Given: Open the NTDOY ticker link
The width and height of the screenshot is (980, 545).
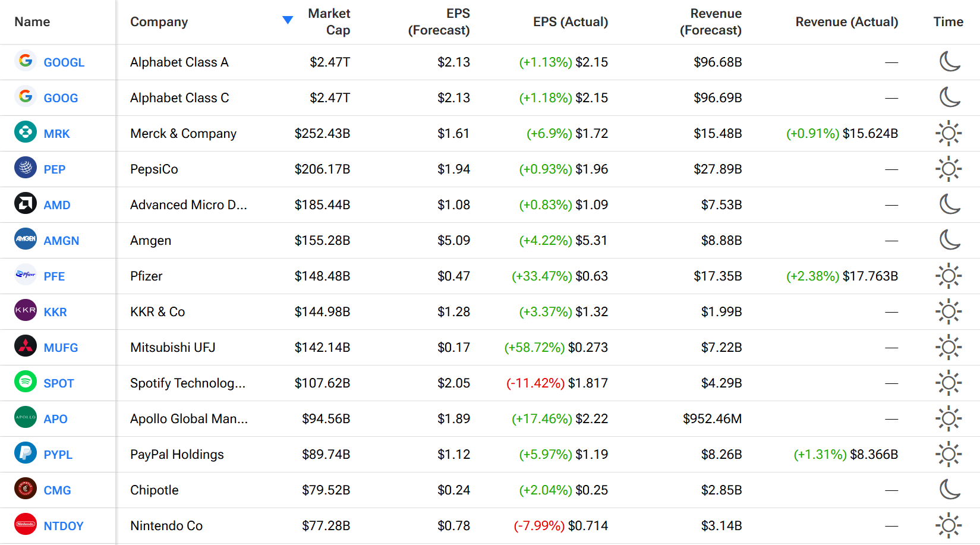Looking at the screenshot, I should tap(64, 526).
